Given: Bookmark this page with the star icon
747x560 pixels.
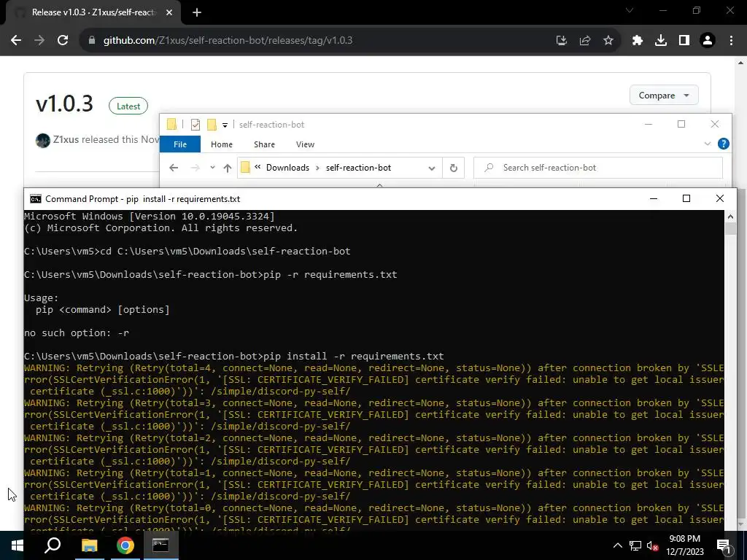Looking at the screenshot, I should (x=608, y=41).
